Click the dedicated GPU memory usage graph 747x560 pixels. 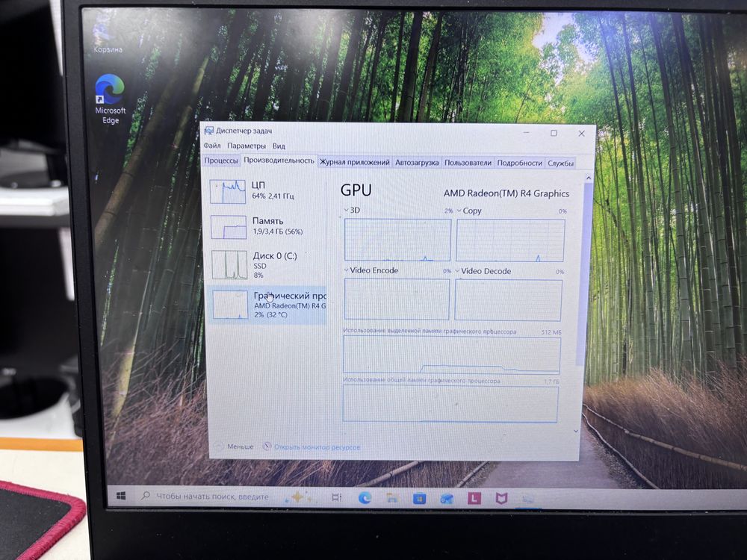pos(451,354)
